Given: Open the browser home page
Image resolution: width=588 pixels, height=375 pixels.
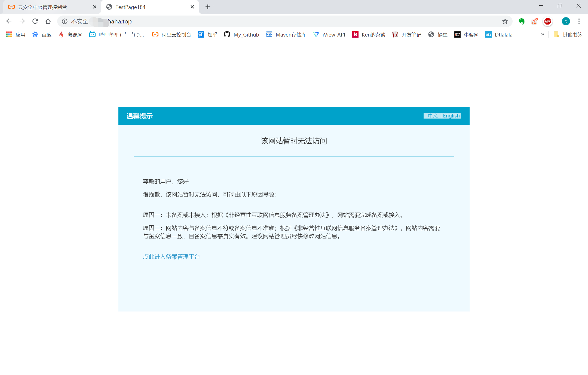Looking at the screenshot, I should [48, 21].
